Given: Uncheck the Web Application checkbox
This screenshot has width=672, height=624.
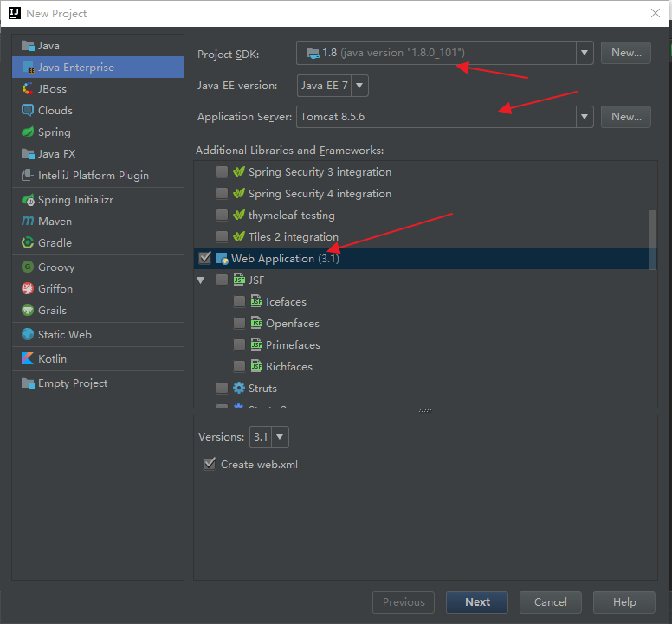Looking at the screenshot, I should [x=205, y=258].
